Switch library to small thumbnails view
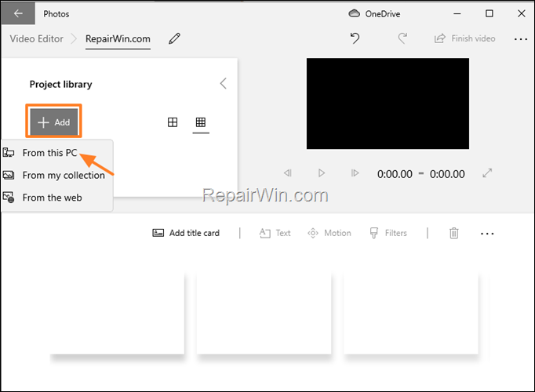Image resolution: width=535 pixels, height=392 pixels. 201,122
